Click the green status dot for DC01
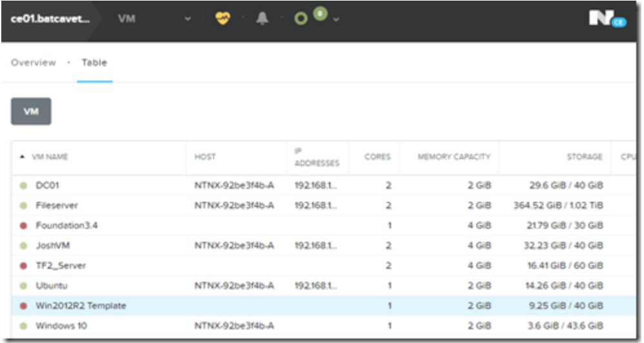Viewport: 644px width, 343px height. coord(23,186)
